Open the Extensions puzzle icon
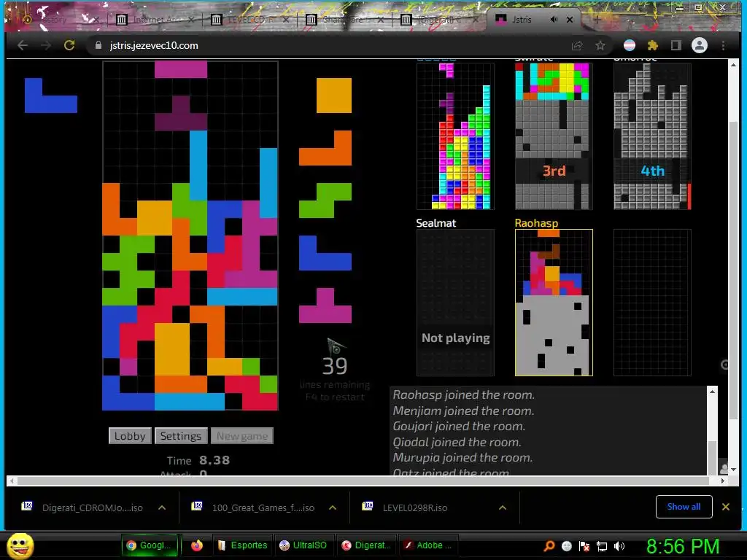747x560 pixels. tap(653, 45)
